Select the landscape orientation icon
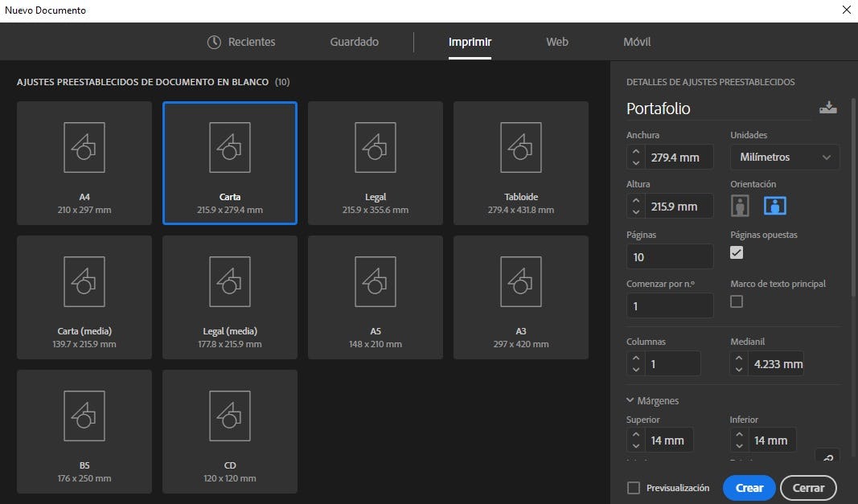This screenshot has width=858, height=504. (774, 207)
